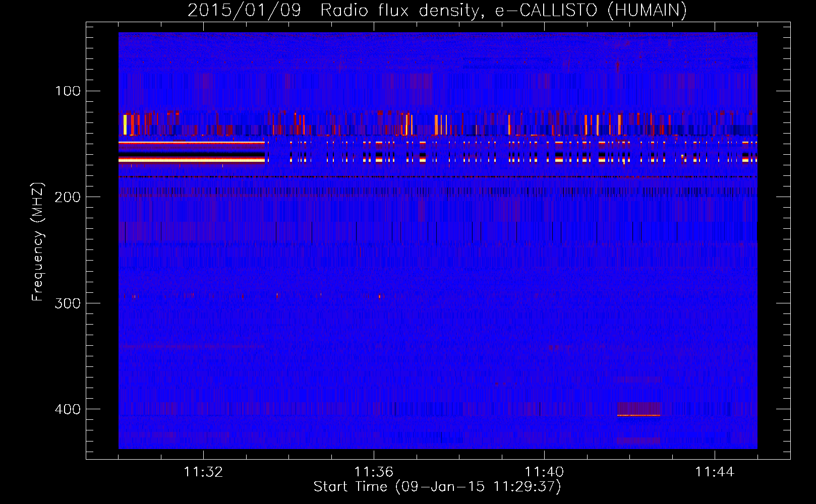Click the 11:32 time tick label
Screen dimensions: 816x504
click(x=203, y=472)
